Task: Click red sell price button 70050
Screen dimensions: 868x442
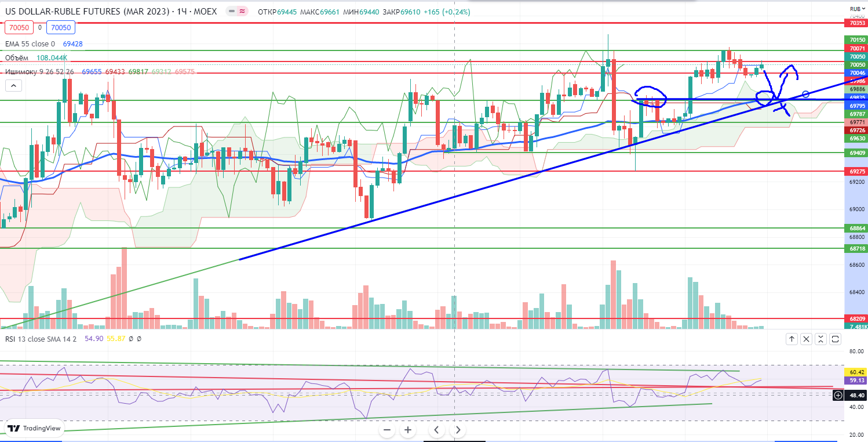Action: (x=19, y=27)
